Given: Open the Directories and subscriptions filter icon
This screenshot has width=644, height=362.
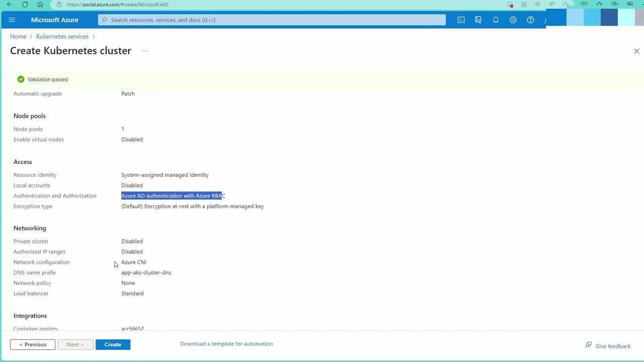Looking at the screenshot, I should pyautogui.click(x=478, y=20).
